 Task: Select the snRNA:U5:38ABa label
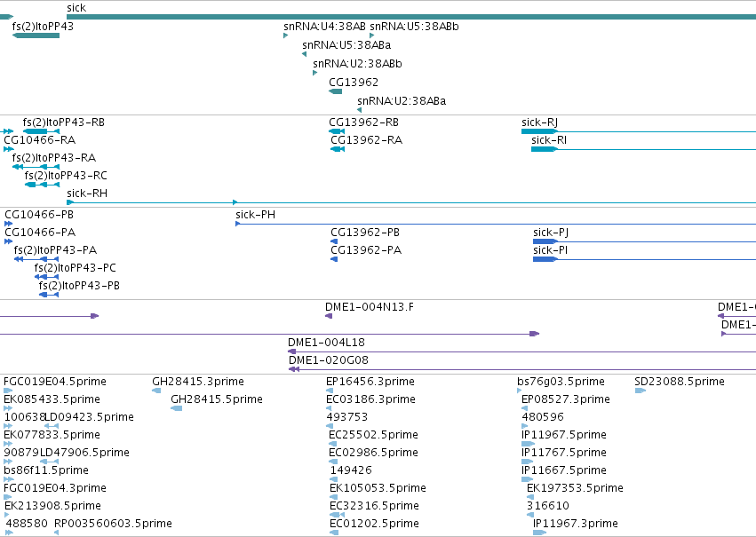346,44
